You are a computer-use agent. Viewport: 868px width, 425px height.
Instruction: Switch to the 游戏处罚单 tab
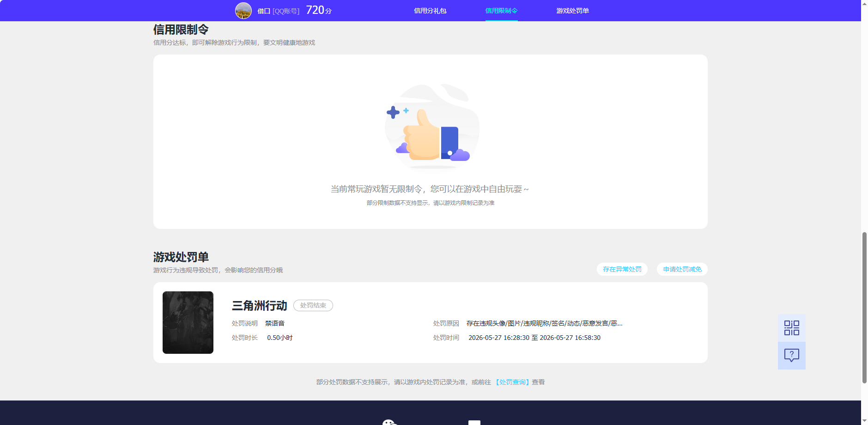(x=572, y=11)
